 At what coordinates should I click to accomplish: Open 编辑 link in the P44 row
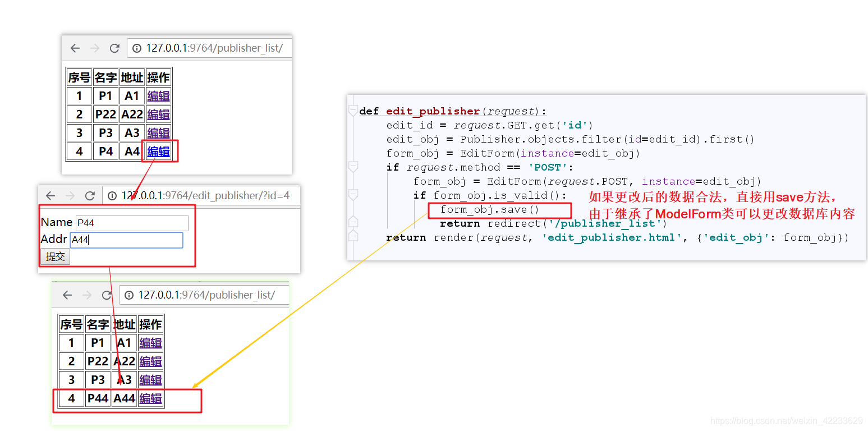coord(150,398)
